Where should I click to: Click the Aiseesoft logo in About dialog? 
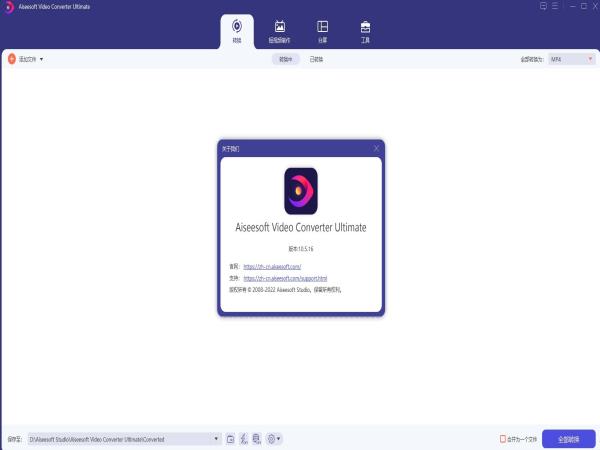pos(301,190)
